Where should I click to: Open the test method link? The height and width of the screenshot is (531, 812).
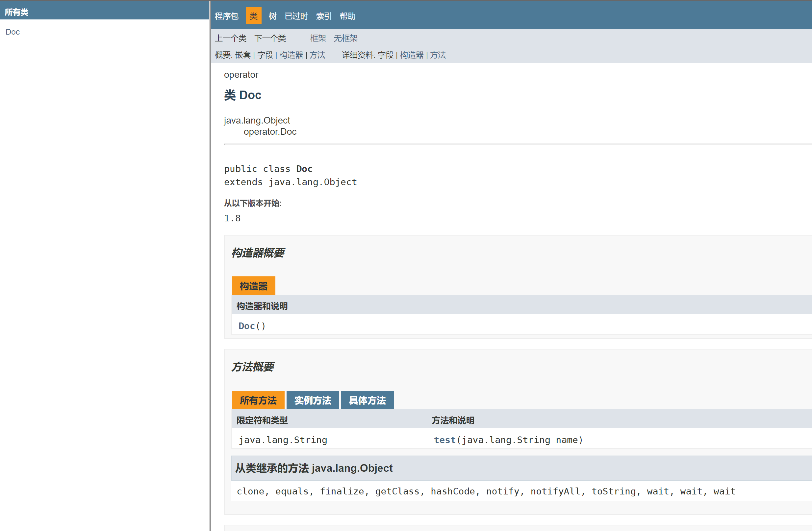(x=444, y=440)
